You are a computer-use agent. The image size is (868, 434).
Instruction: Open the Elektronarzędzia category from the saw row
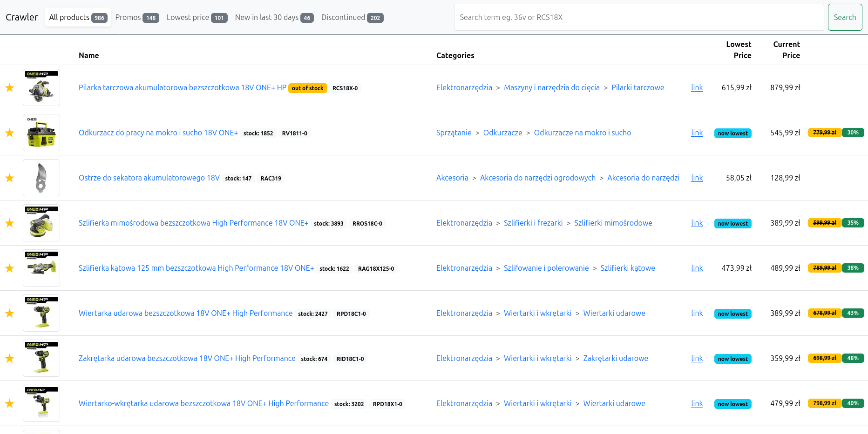click(x=464, y=87)
